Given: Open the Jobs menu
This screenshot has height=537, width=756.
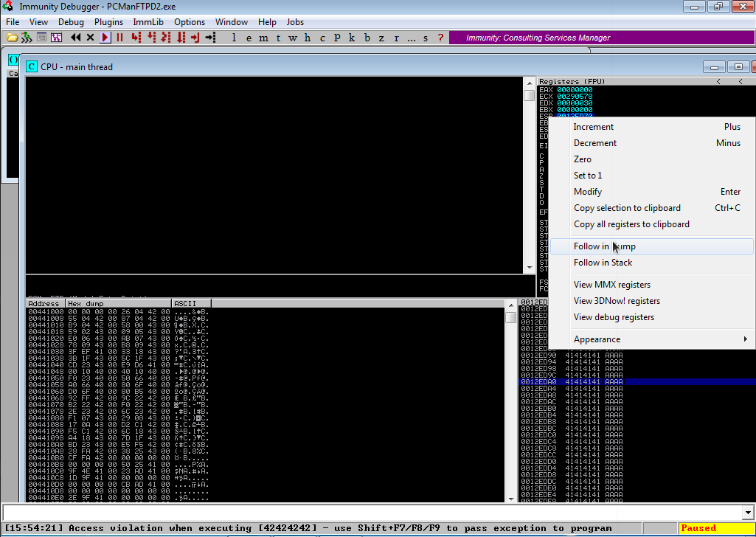Looking at the screenshot, I should 295,22.
